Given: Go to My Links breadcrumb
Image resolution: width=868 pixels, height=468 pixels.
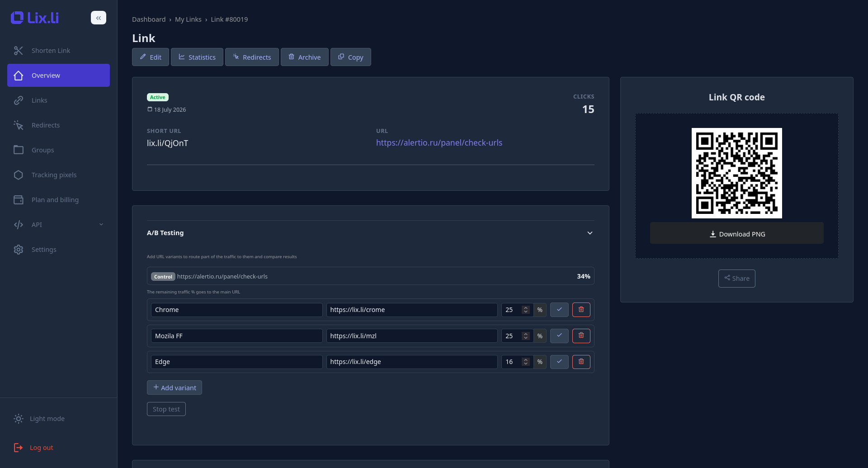Looking at the screenshot, I should 188,19.
